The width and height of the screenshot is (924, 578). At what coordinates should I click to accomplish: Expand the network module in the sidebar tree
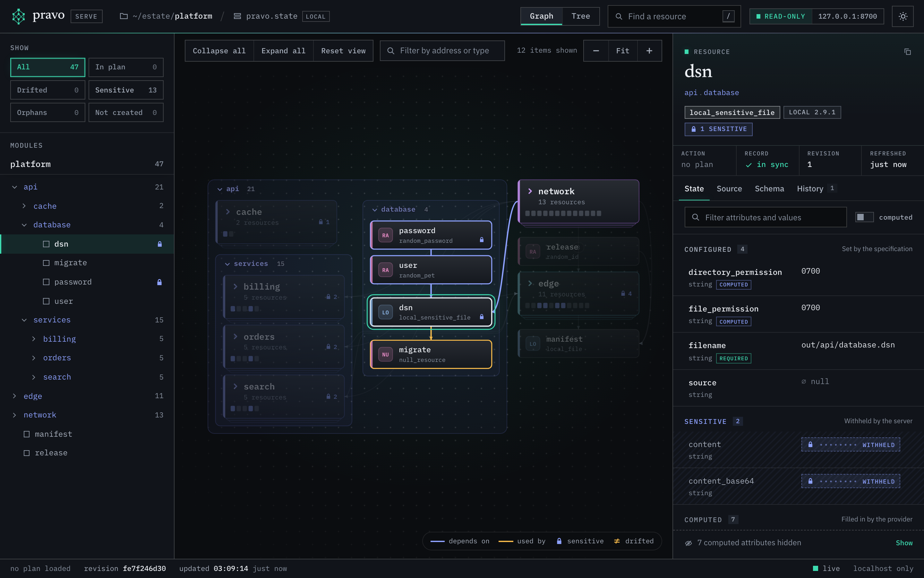pos(14,415)
